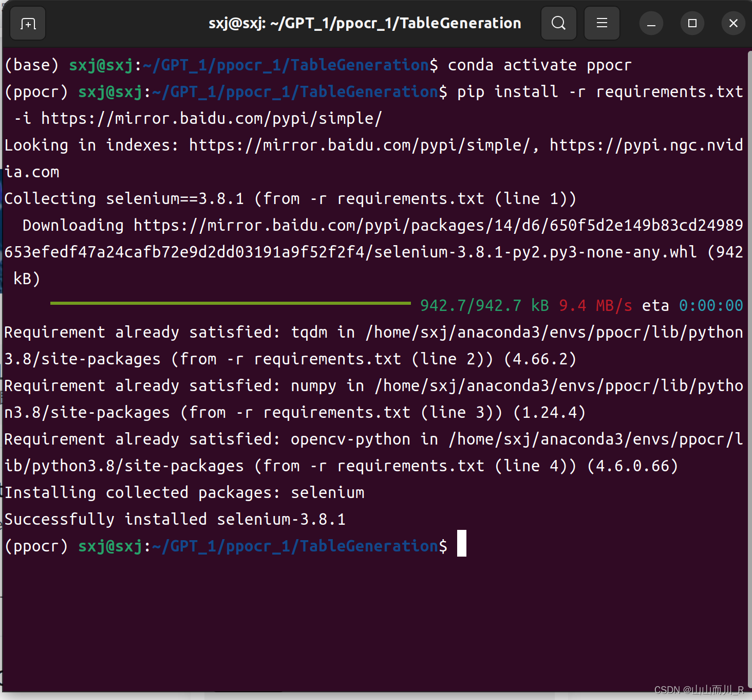Place cursor at the blinking terminal prompt
Screen dimensions: 752x700
460,545
